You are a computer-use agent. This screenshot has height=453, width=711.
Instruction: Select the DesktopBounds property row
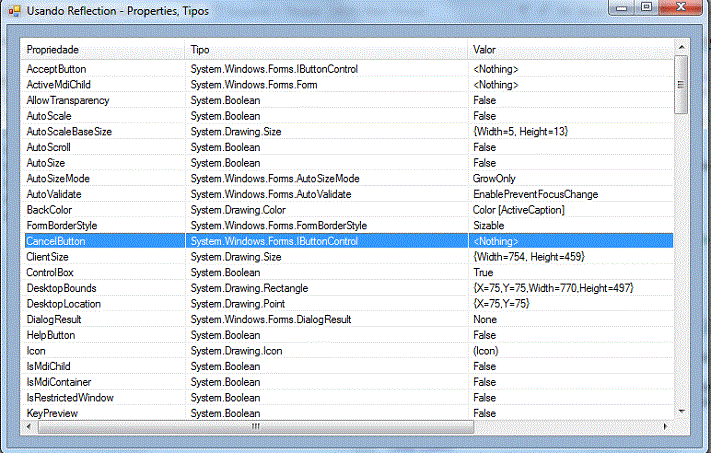click(348, 288)
